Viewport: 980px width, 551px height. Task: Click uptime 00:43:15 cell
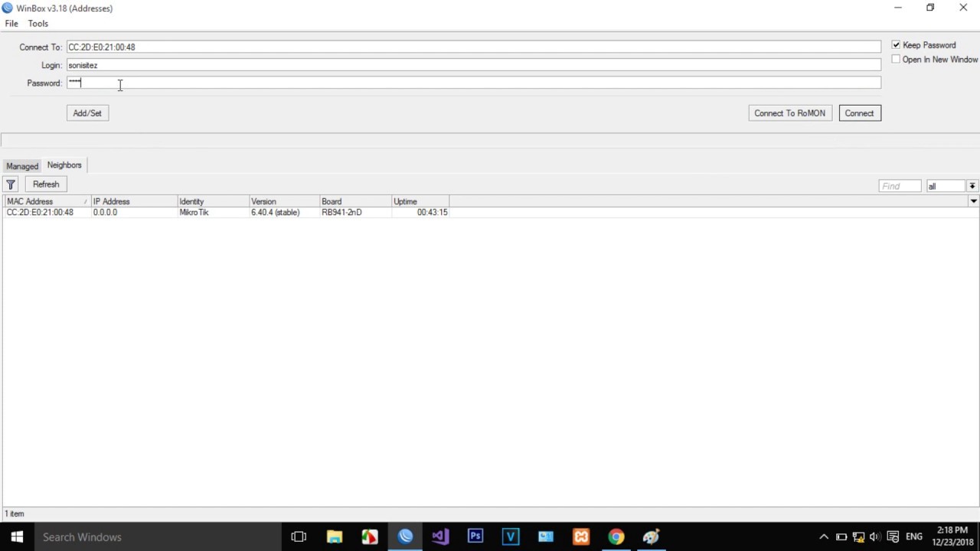(432, 213)
